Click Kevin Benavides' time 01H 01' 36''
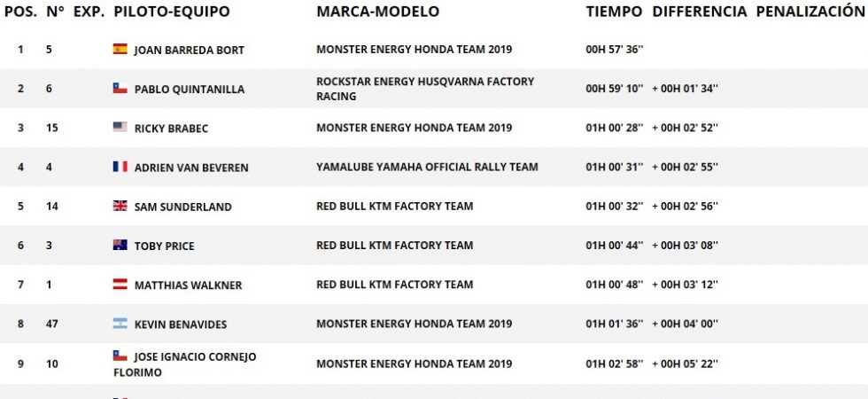Viewport: 868px width, 399px height. pos(615,325)
